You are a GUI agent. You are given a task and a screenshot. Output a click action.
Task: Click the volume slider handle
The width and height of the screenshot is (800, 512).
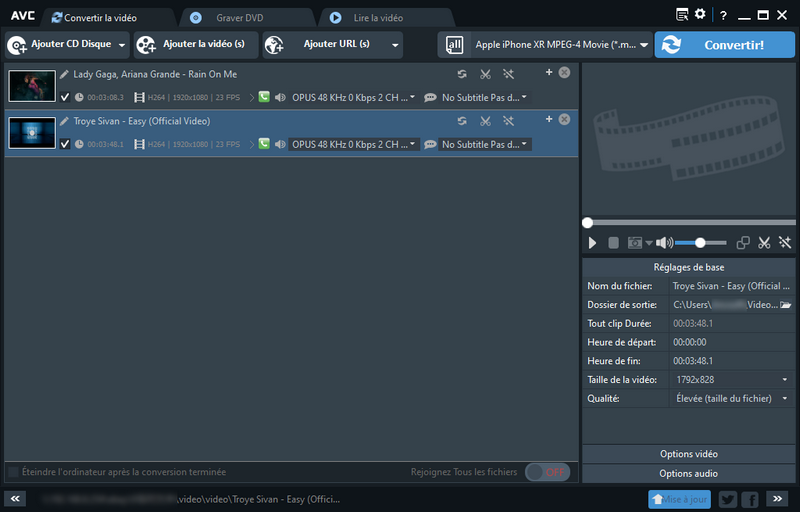(700, 243)
